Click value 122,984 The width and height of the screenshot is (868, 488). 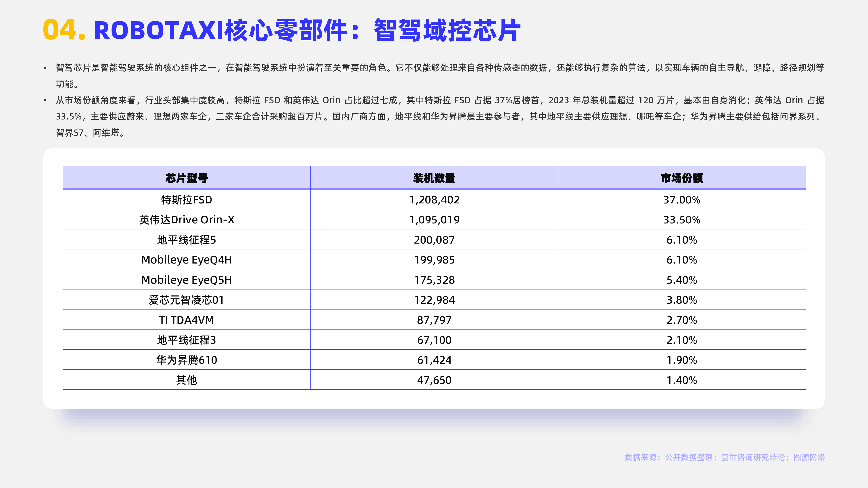434,300
